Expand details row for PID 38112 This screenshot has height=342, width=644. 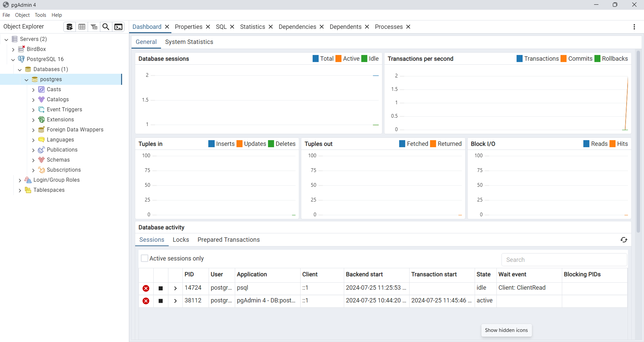tap(175, 301)
